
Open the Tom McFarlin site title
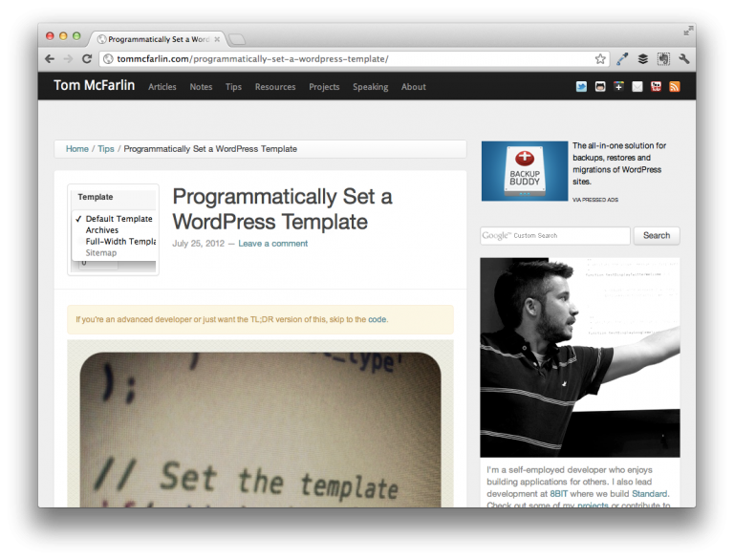[x=94, y=85]
